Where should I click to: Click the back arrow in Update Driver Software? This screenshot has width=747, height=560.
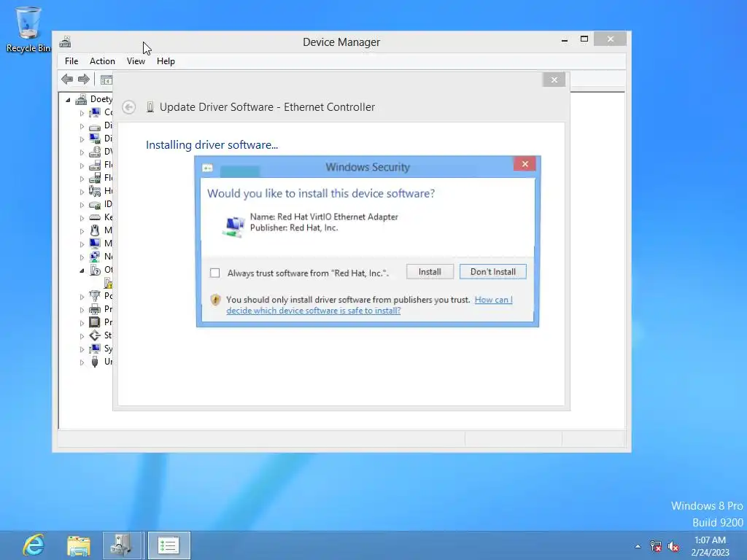[128, 107]
